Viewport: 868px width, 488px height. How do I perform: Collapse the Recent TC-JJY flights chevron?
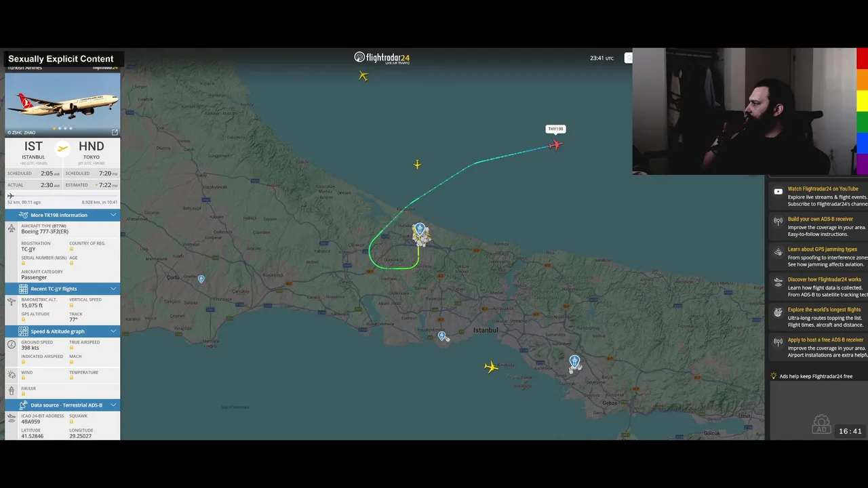click(x=113, y=289)
